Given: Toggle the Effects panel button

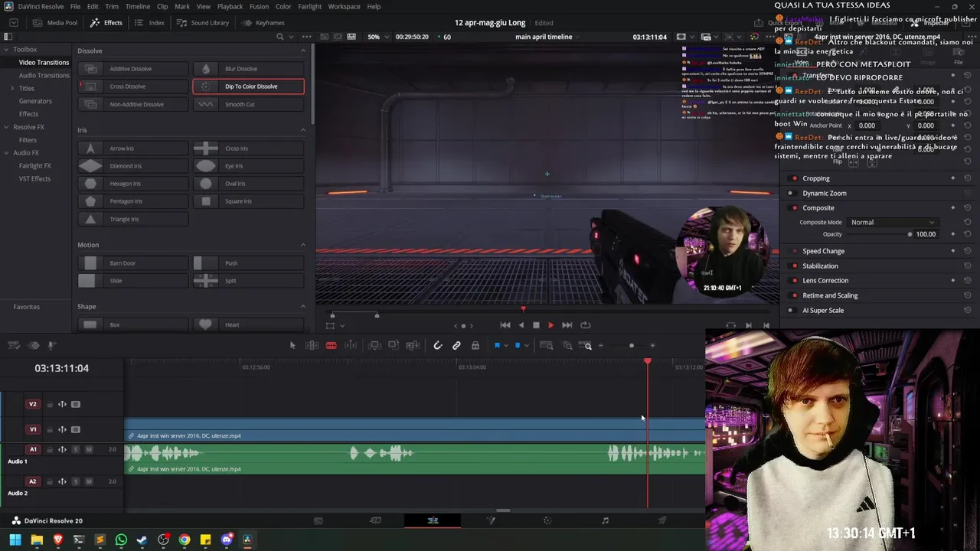Looking at the screenshot, I should (106, 23).
